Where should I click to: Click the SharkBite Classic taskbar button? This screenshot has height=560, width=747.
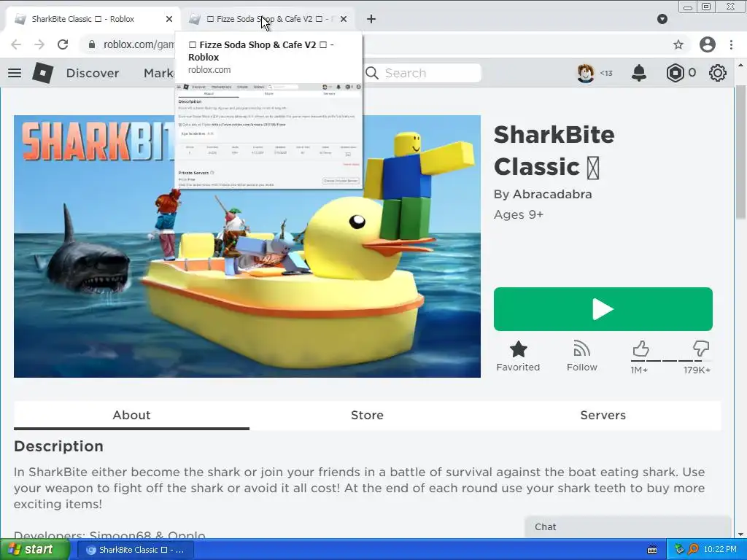click(x=136, y=550)
